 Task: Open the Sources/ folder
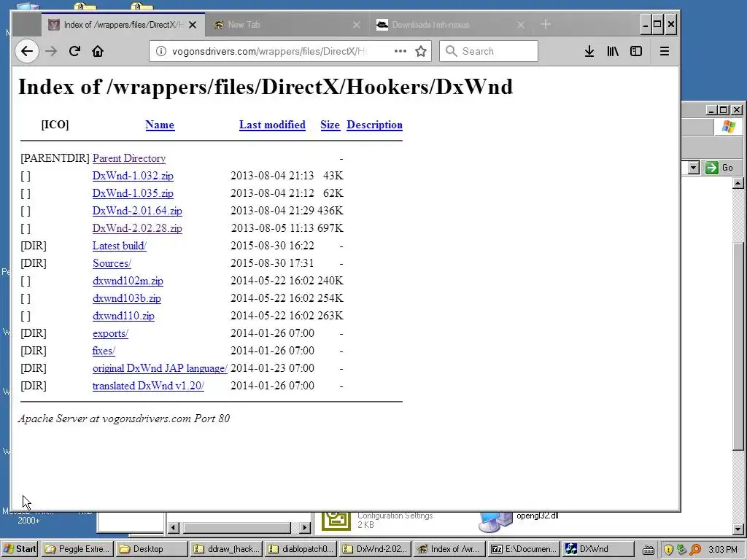click(112, 263)
